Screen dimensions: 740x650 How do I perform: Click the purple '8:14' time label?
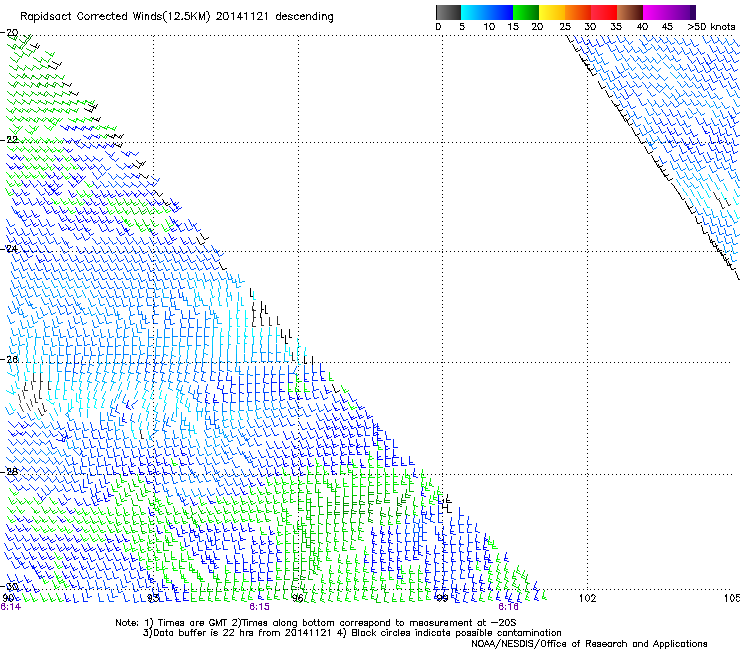10,607
